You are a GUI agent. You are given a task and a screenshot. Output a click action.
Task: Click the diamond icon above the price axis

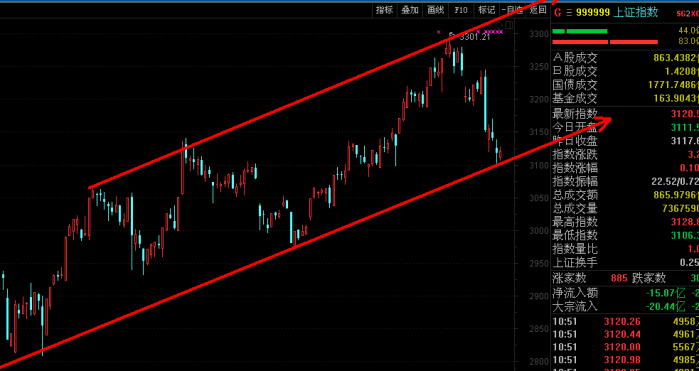pos(499,25)
